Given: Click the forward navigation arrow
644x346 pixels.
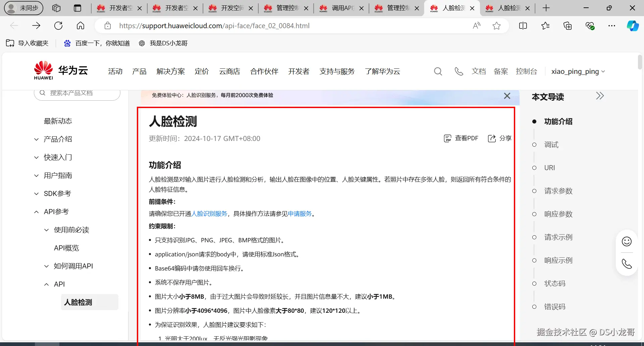Looking at the screenshot, I should pos(36,26).
